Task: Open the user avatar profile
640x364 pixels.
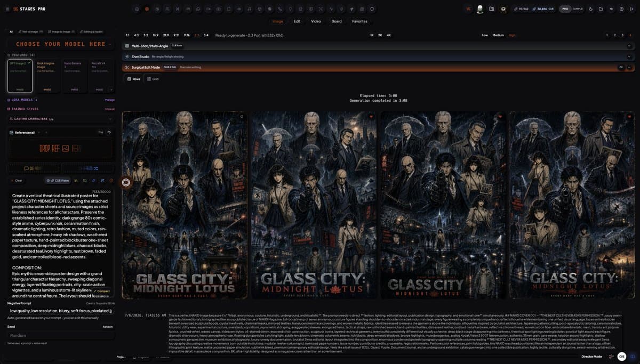Action: (480, 9)
